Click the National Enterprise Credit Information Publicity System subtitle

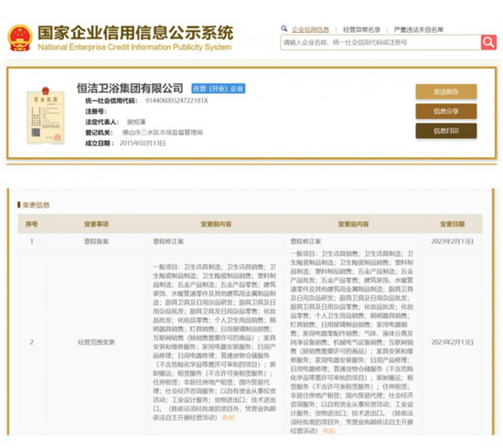tap(134, 48)
